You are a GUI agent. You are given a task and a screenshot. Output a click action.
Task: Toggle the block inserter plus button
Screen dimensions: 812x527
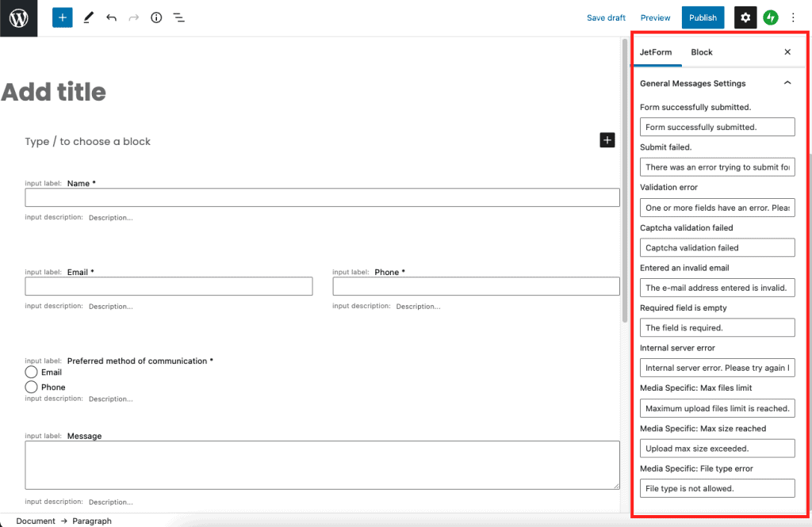[x=62, y=17]
